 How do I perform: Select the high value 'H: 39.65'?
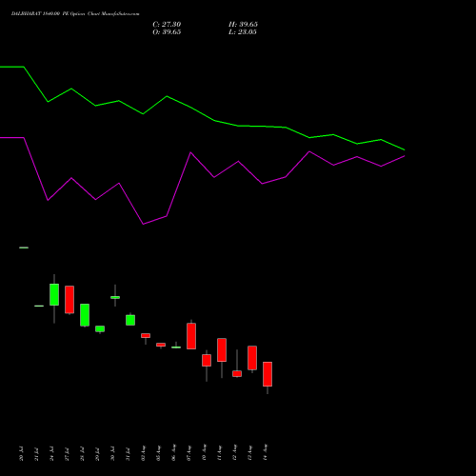tap(243, 25)
